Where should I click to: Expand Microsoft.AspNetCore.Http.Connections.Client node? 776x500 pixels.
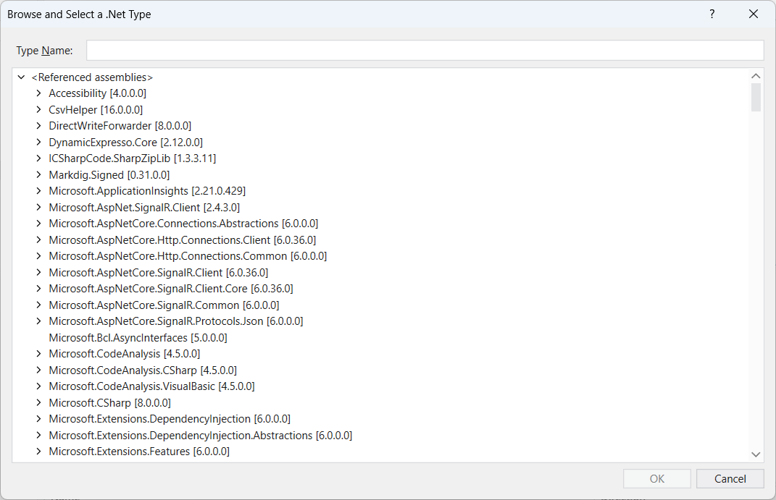pos(39,240)
